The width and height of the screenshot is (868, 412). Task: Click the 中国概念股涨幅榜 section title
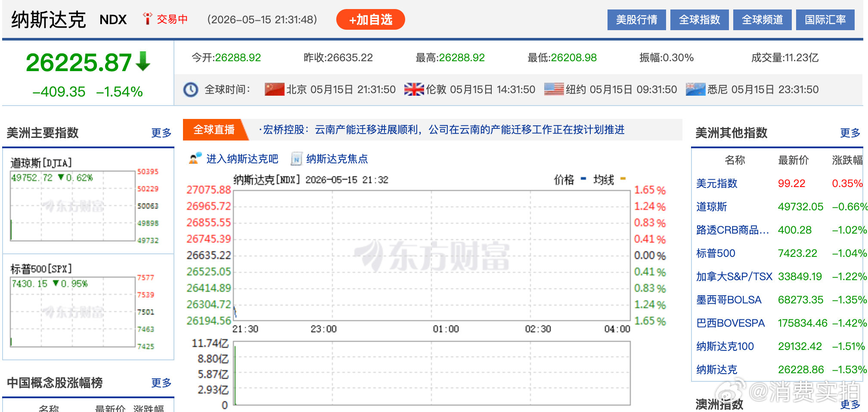pyautogui.click(x=55, y=383)
